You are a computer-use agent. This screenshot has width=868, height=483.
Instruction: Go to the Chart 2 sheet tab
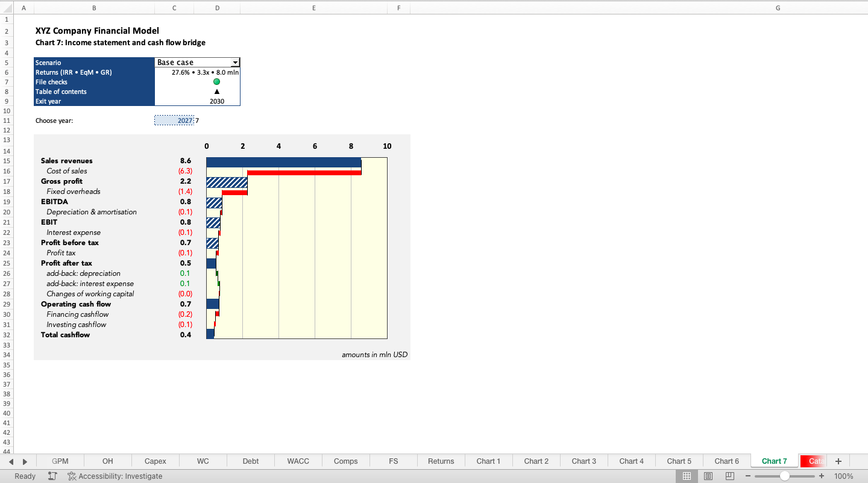pos(536,461)
